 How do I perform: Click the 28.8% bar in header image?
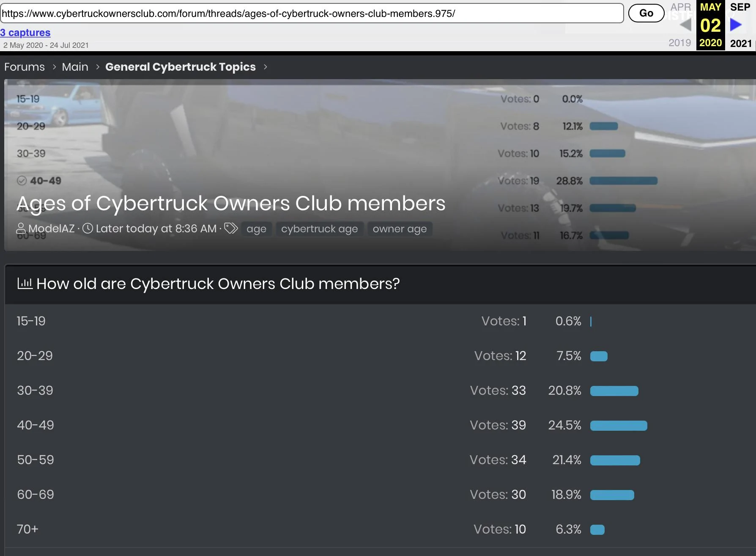624,181
